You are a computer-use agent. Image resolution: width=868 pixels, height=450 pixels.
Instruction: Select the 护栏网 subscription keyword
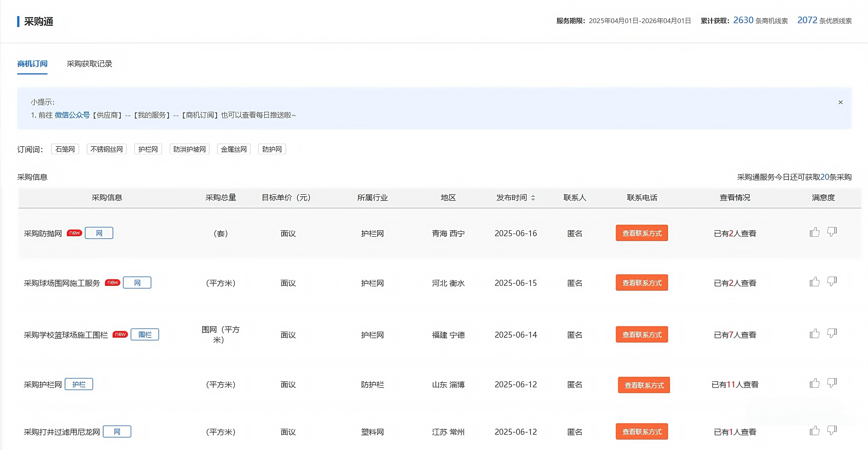(148, 149)
